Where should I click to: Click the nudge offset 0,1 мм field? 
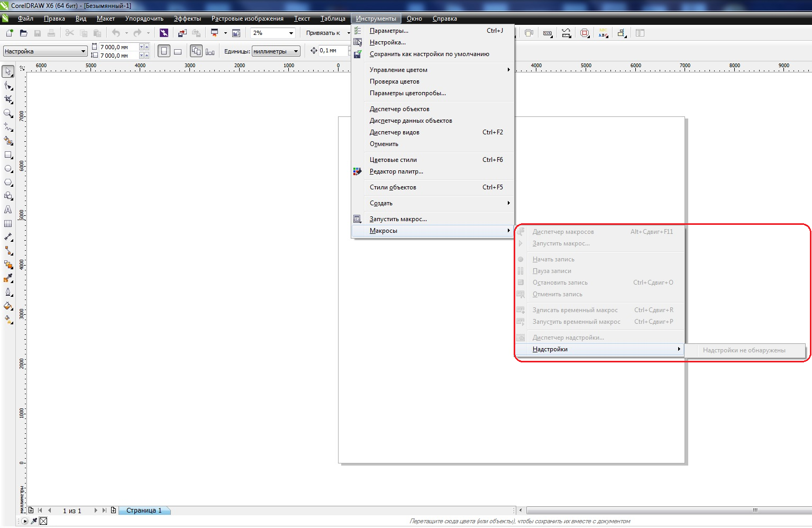tap(333, 51)
